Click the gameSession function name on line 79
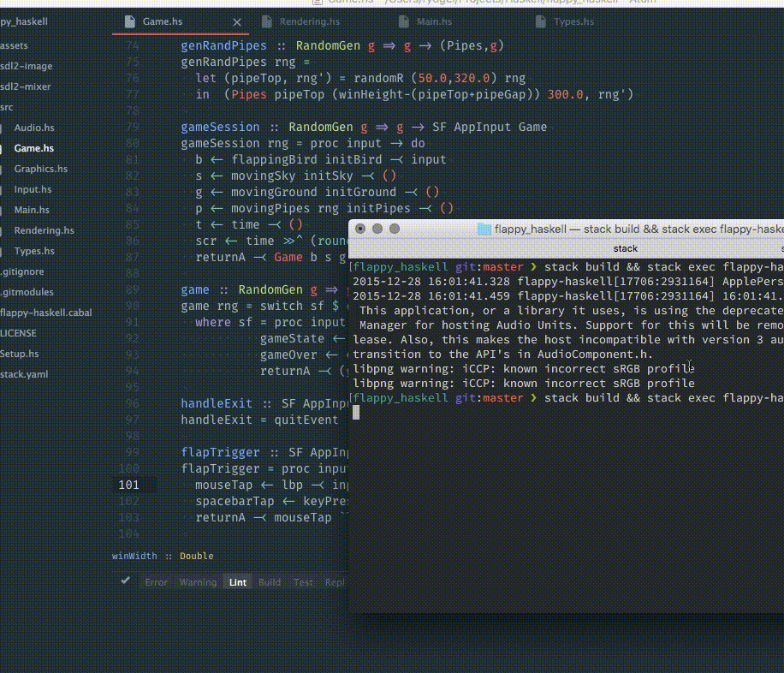 click(x=220, y=127)
